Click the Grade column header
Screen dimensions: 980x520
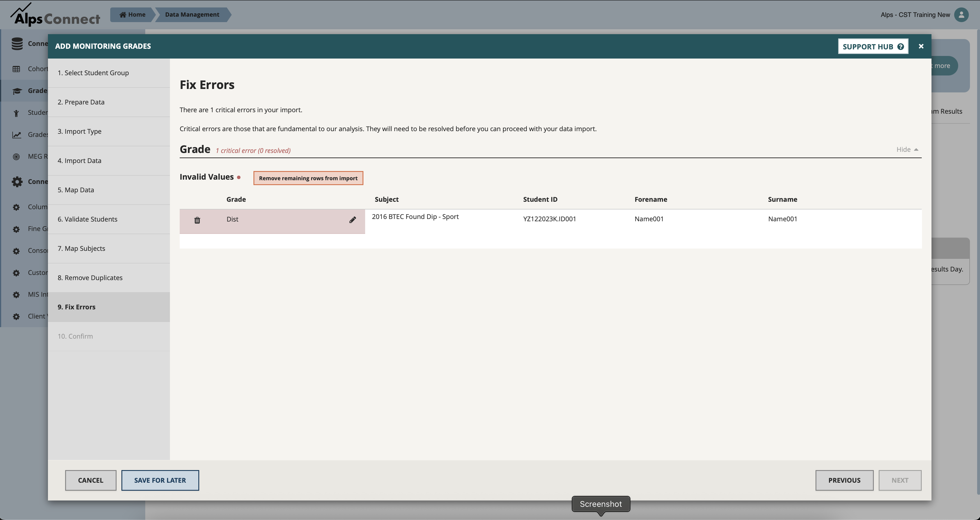[x=236, y=199]
